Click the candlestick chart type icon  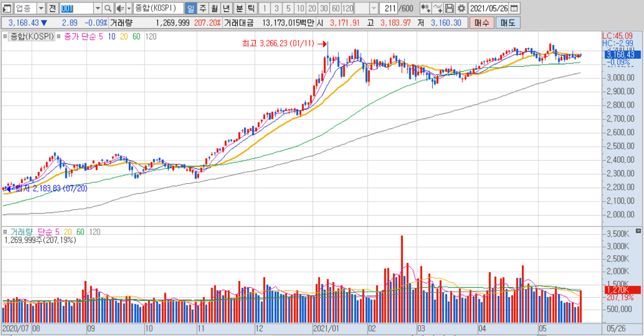[425, 8]
